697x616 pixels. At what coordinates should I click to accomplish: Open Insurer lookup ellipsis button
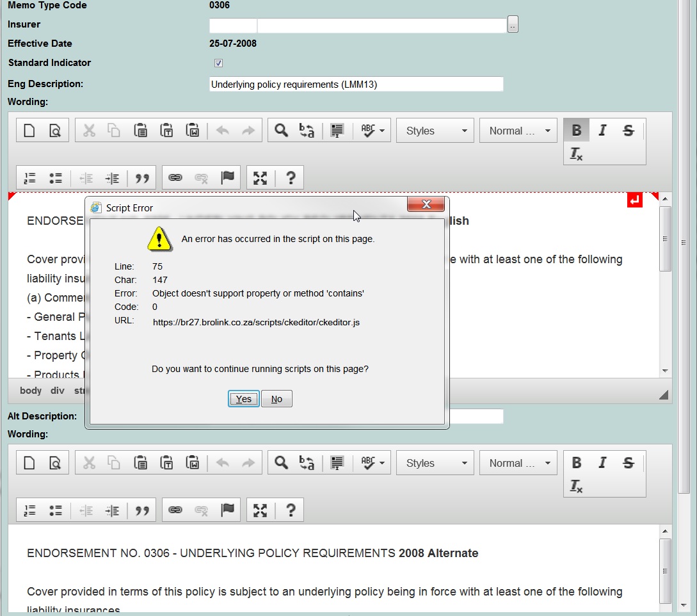[x=513, y=25]
